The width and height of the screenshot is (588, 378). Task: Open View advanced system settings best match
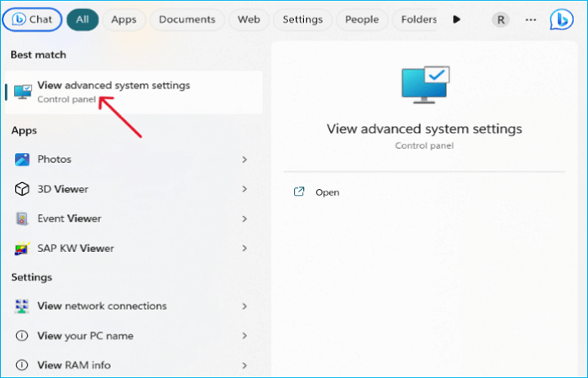coord(113,91)
